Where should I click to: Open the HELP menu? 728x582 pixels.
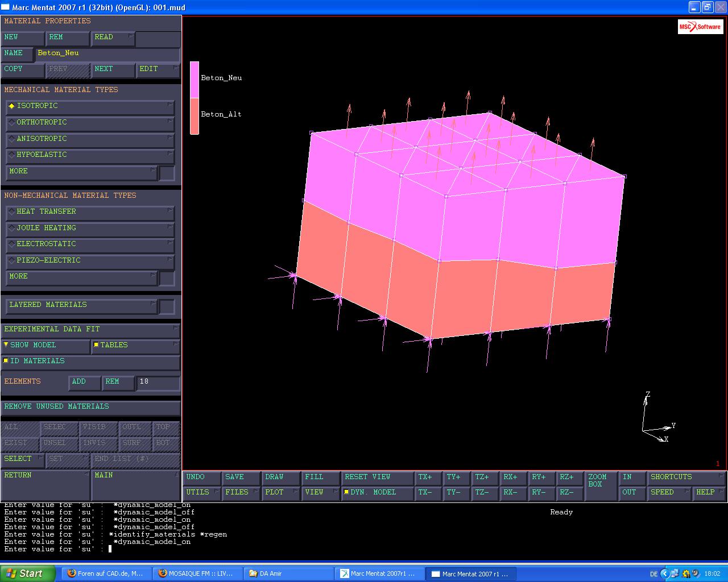pyautogui.click(x=710, y=493)
